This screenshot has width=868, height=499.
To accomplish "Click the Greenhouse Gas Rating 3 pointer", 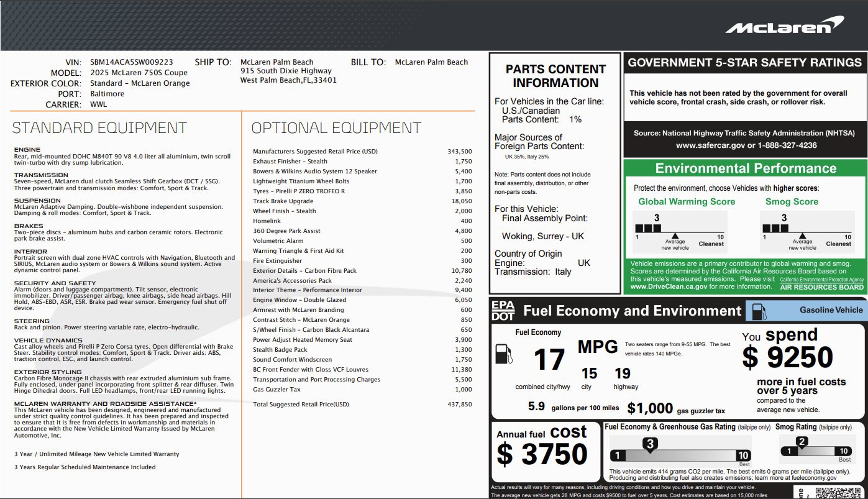I will point(650,444).
